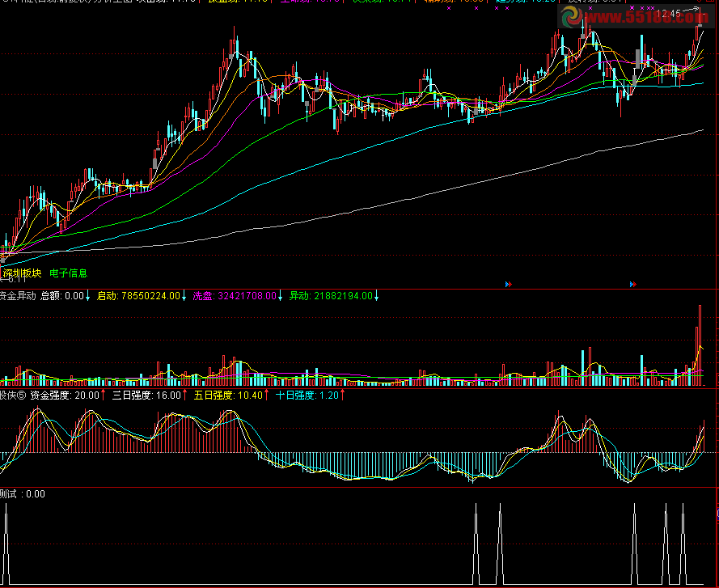The height and width of the screenshot is (588, 719).
Task: Click the up arrow after 十日强度 value
Action: click(x=342, y=396)
